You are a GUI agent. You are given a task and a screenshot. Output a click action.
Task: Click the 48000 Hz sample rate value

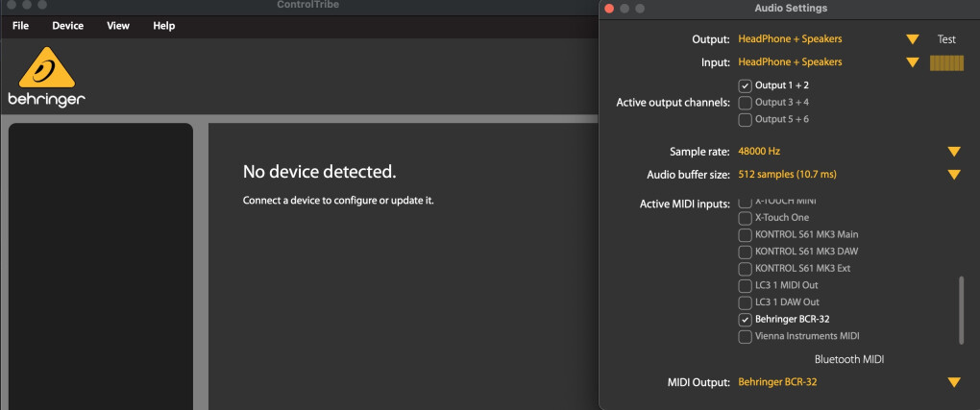[x=759, y=152]
